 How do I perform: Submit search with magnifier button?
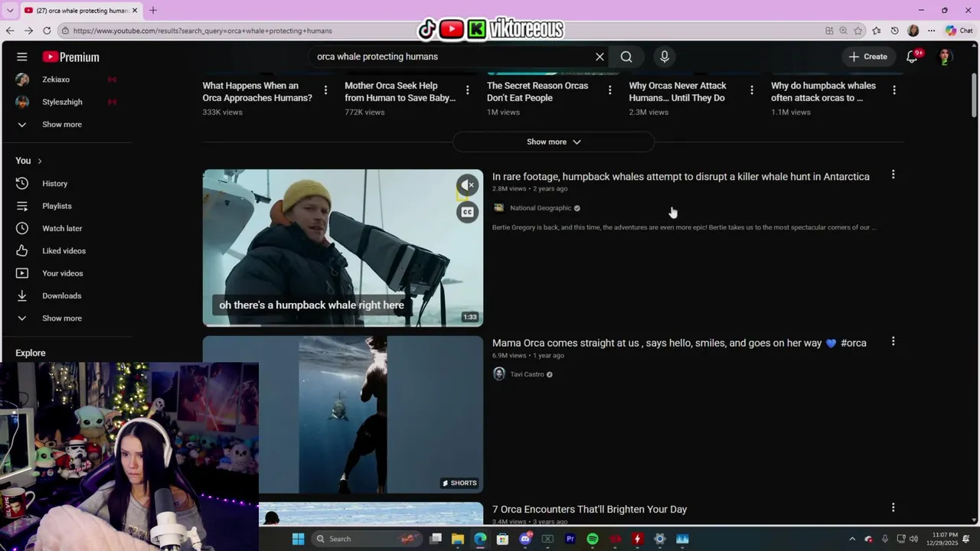[x=626, y=57]
